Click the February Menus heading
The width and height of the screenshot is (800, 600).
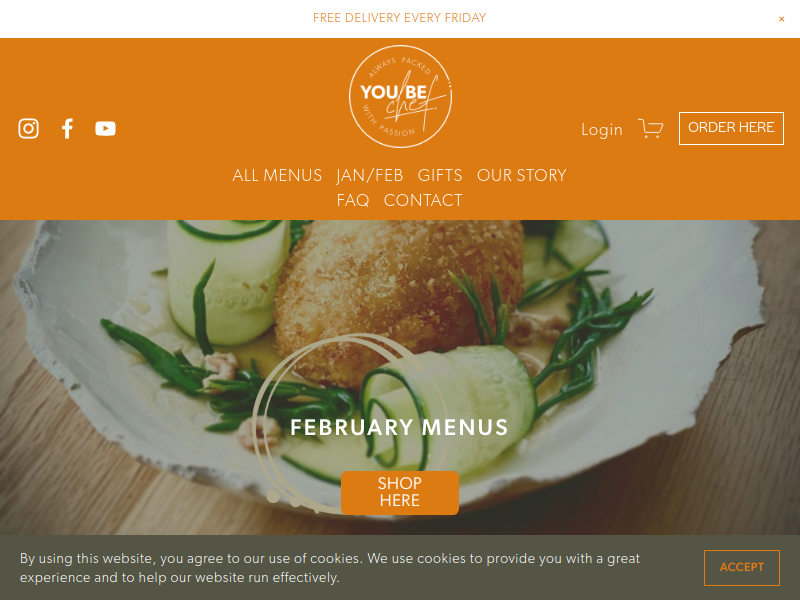coord(399,428)
